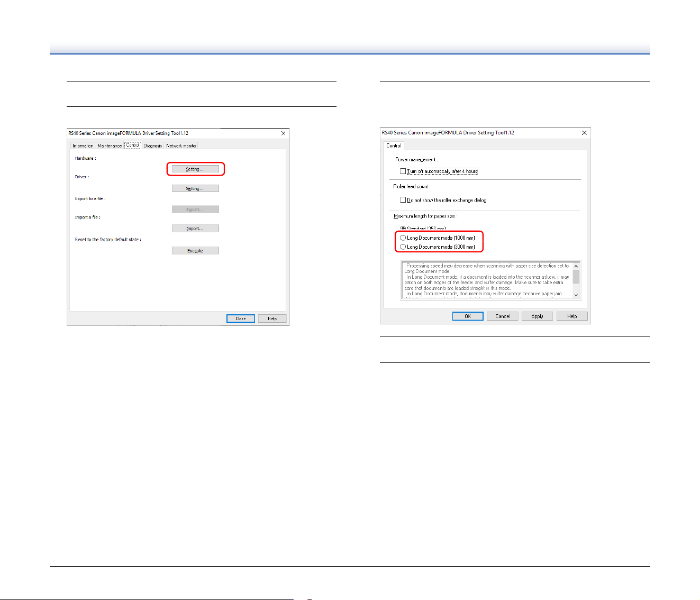Open the Network monitor tab

click(181, 146)
